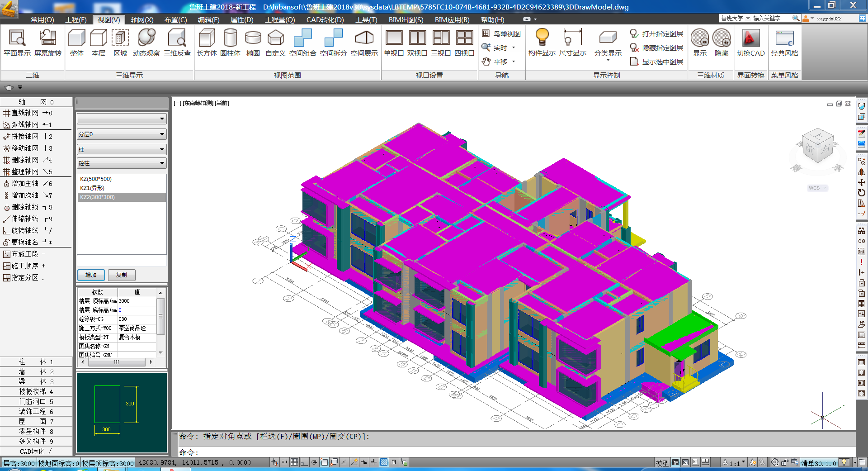Switch to the CAD转化(D) ribbon tab

pyautogui.click(x=325, y=20)
